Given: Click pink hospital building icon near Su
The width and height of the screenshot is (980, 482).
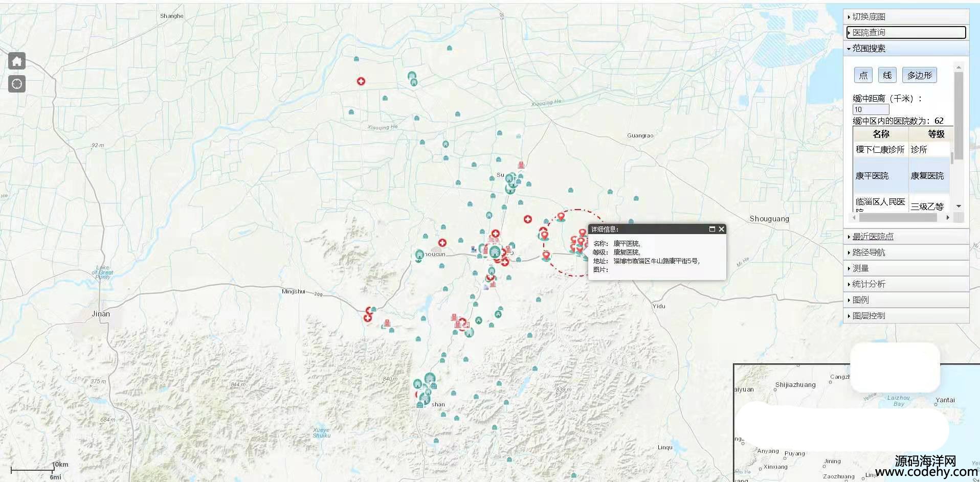Looking at the screenshot, I should [x=521, y=165].
